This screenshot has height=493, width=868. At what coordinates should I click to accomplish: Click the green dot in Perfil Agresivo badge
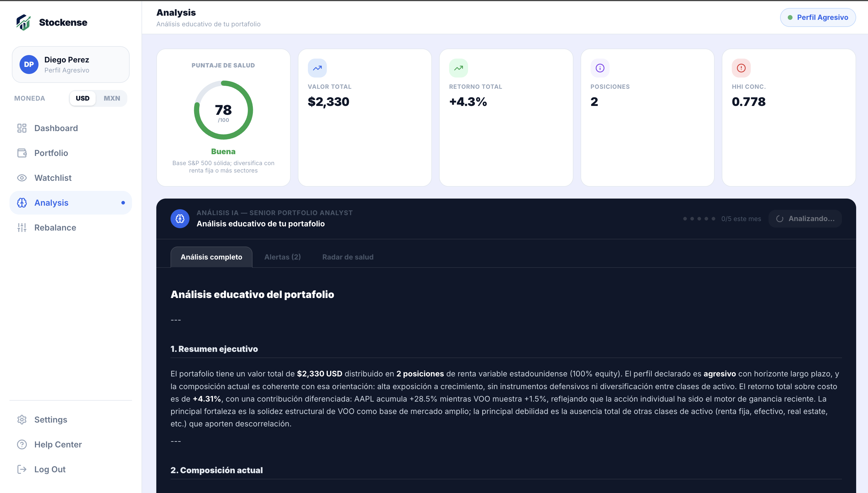pyautogui.click(x=790, y=18)
